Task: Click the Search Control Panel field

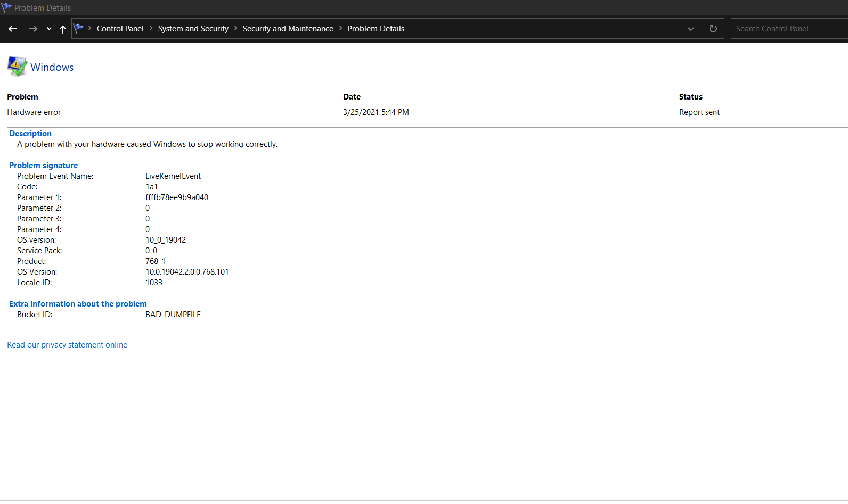Action: pos(789,29)
